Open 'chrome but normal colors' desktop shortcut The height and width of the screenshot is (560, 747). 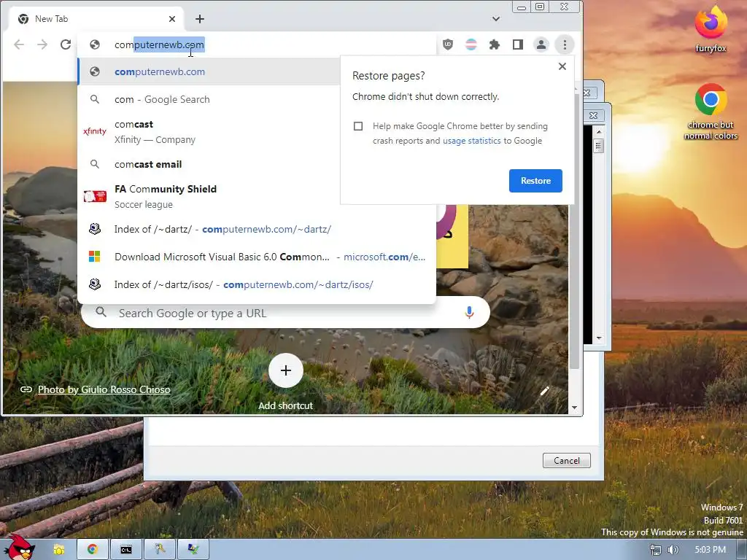click(711, 112)
